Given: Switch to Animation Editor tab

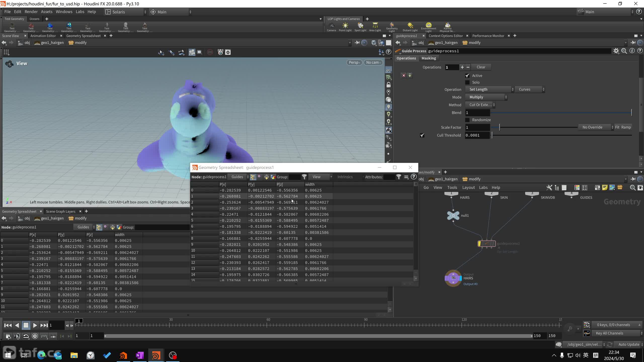Looking at the screenshot, I should tap(43, 36).
